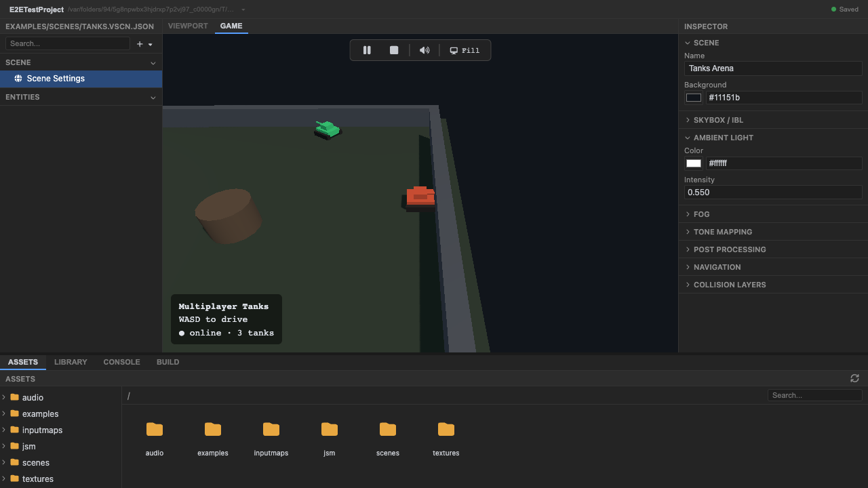868x488 pixels.
Task: Pause the running game
Action: (367, 50)
